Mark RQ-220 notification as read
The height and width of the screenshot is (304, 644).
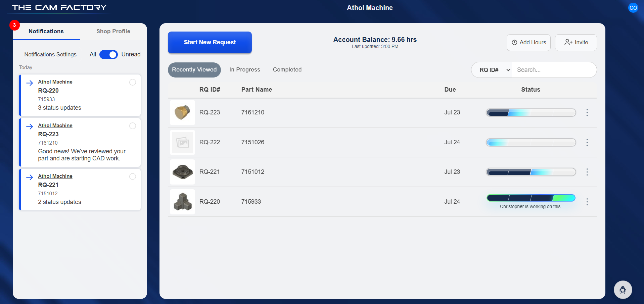tap(133, 82)
